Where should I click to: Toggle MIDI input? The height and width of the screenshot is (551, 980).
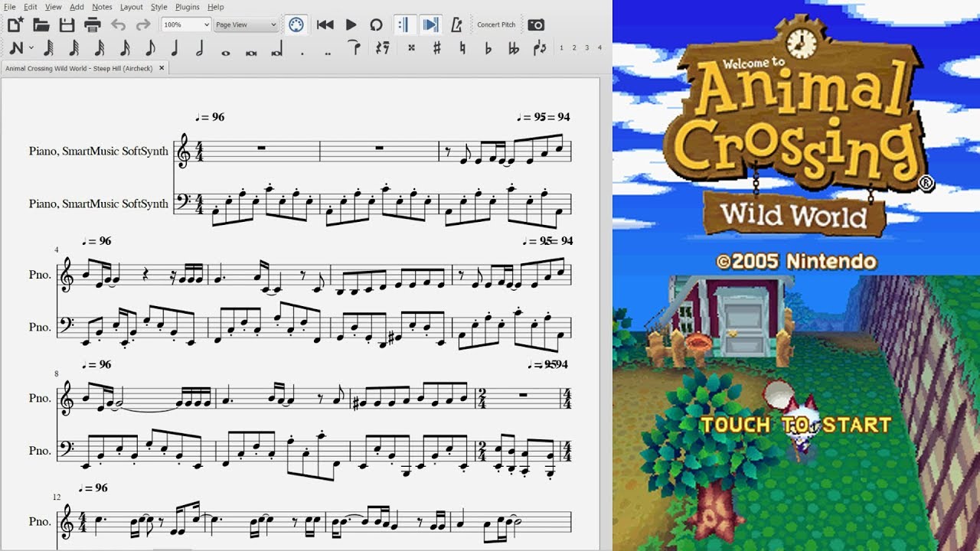click(x=296, y=24)
